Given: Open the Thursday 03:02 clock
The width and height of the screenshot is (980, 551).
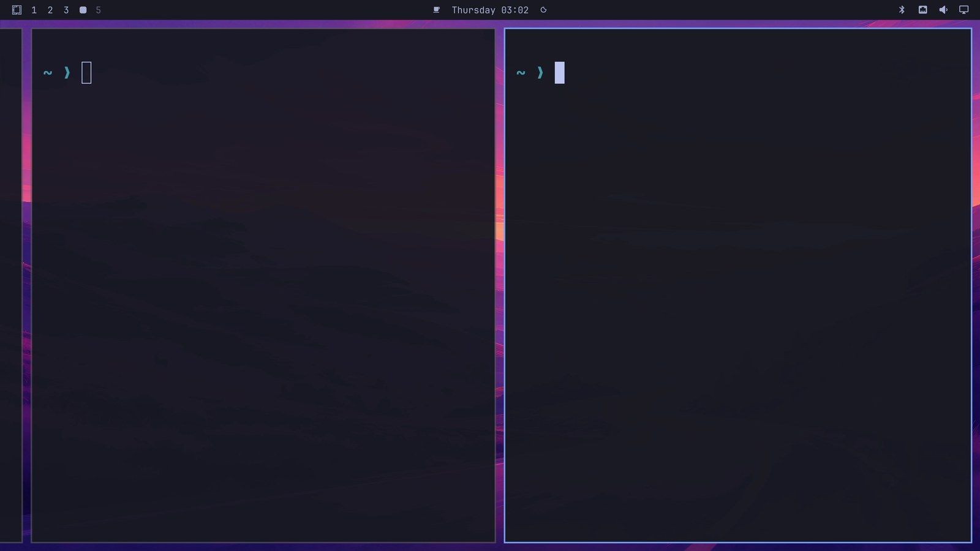Looking at the screenshot, I should (x=490, y=10).
